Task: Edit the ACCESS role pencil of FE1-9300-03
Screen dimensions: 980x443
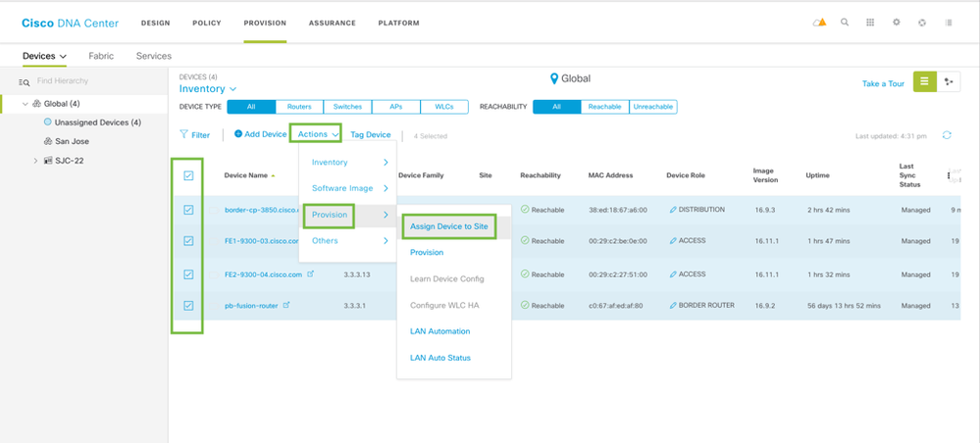Action: (673, 240)
